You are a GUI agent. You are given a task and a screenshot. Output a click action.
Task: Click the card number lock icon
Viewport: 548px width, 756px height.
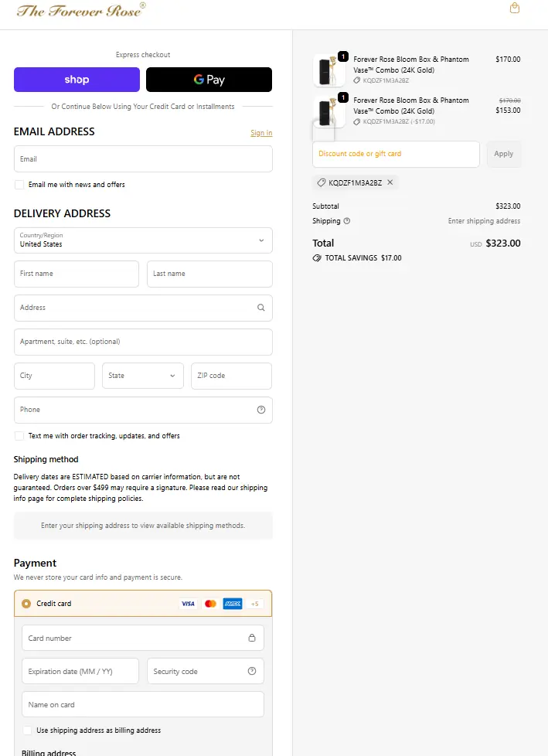pyautogui.click(x=251, y=639)
